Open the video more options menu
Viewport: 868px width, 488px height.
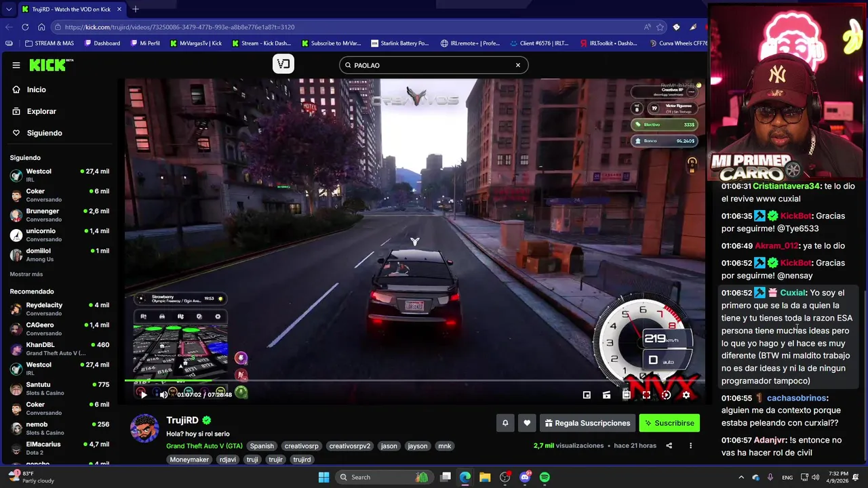(690, 445)
